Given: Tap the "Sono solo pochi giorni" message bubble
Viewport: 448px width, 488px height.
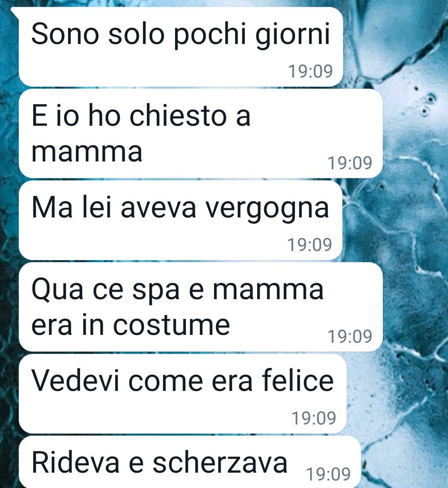Looking at the screenshot, I should 181,46.
